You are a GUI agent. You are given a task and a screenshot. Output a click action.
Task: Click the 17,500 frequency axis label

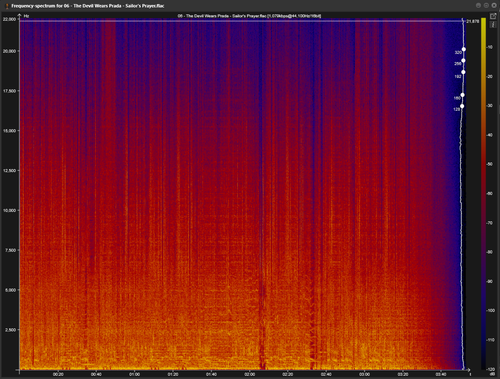point(10,91)
